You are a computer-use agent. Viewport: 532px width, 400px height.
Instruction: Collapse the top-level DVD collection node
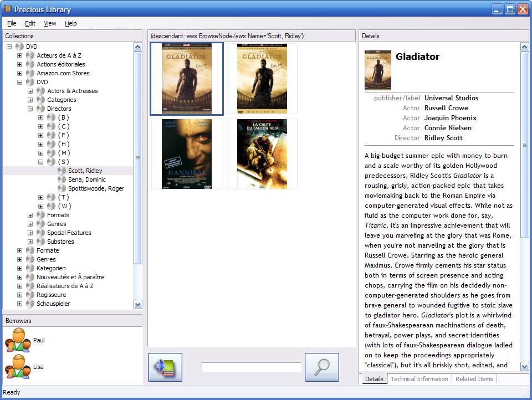tap(9, 47)
